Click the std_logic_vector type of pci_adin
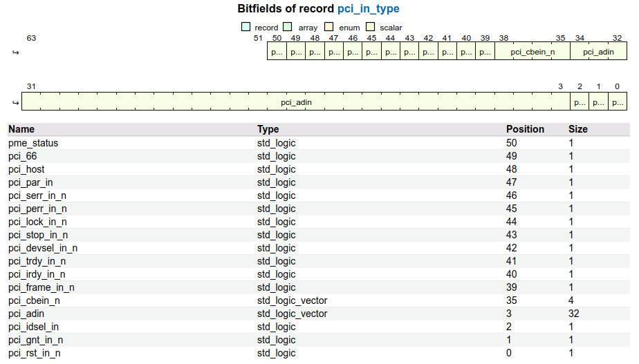Image resolution: width=639 pixels, height=364 pixels. point(293,314)
